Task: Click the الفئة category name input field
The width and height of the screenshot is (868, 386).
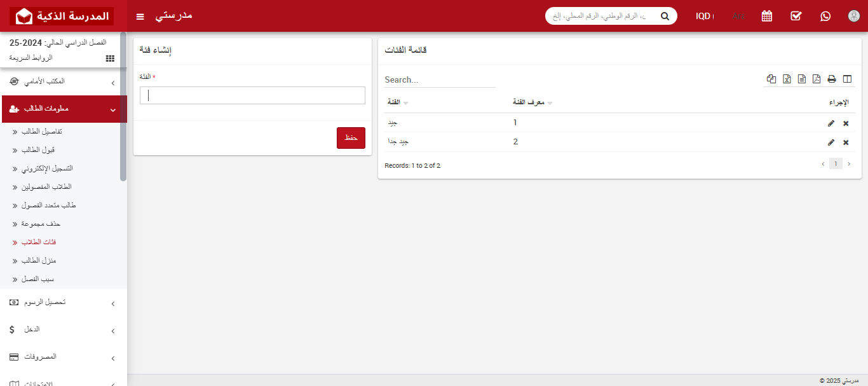Action: (252, 95)
